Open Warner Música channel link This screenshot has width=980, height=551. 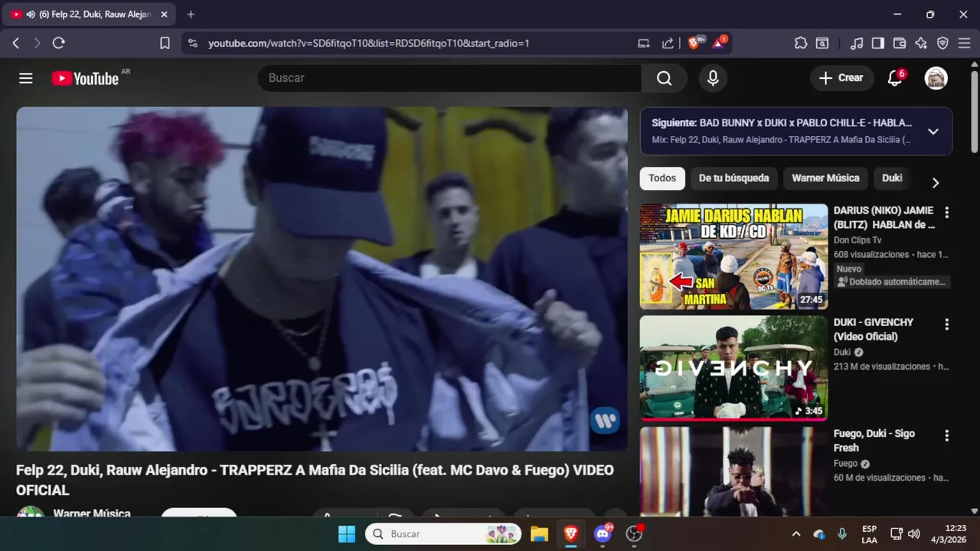pyautogui.click(x=92, y=513)
